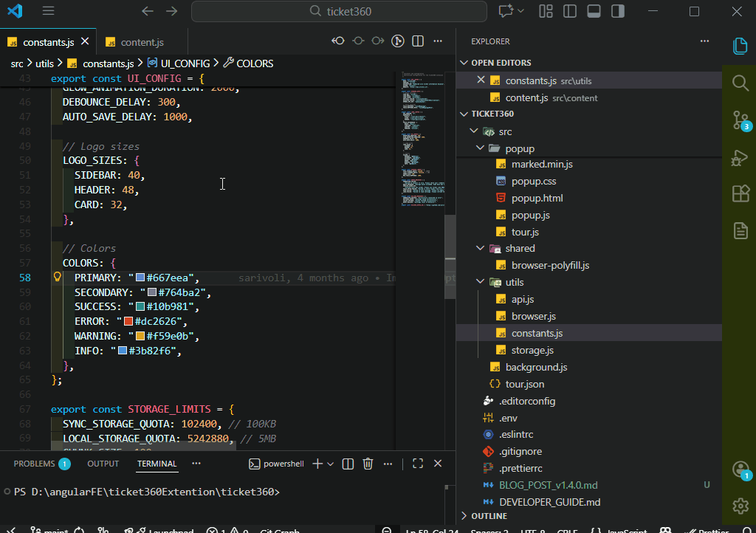Viewport: 756px width, 533px height.
Task: Click the #dc2626 ERROR color swatch
Action: click(128, 321)
